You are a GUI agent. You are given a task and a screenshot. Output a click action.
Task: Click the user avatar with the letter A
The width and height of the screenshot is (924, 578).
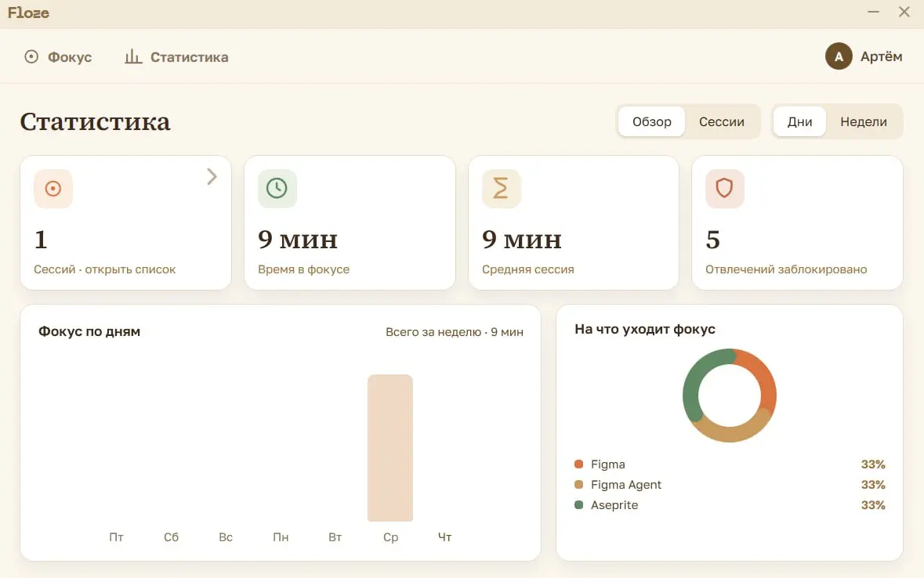(x=839, y=56)
